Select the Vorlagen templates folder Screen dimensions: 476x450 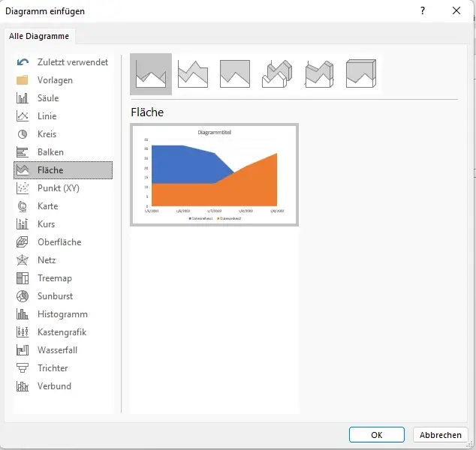click(55, 80)
